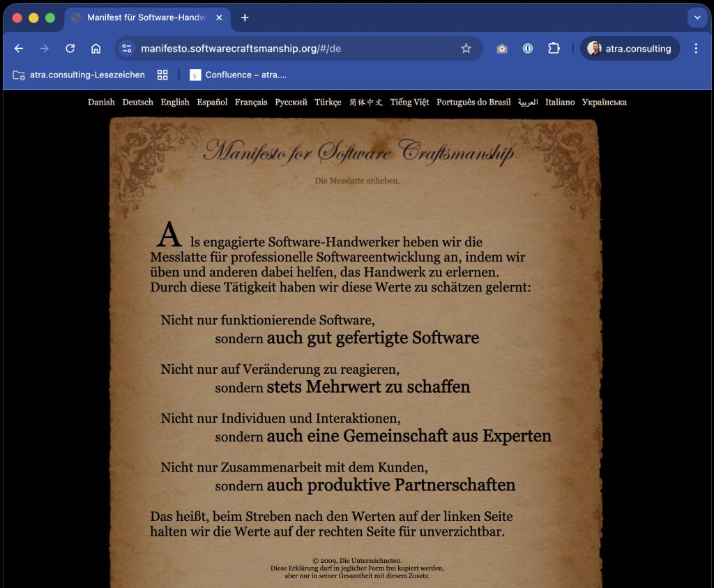714x588 pixels.
Task: Navigate back to the previous page
Action: pyautogui.click(x=19, y=48)
